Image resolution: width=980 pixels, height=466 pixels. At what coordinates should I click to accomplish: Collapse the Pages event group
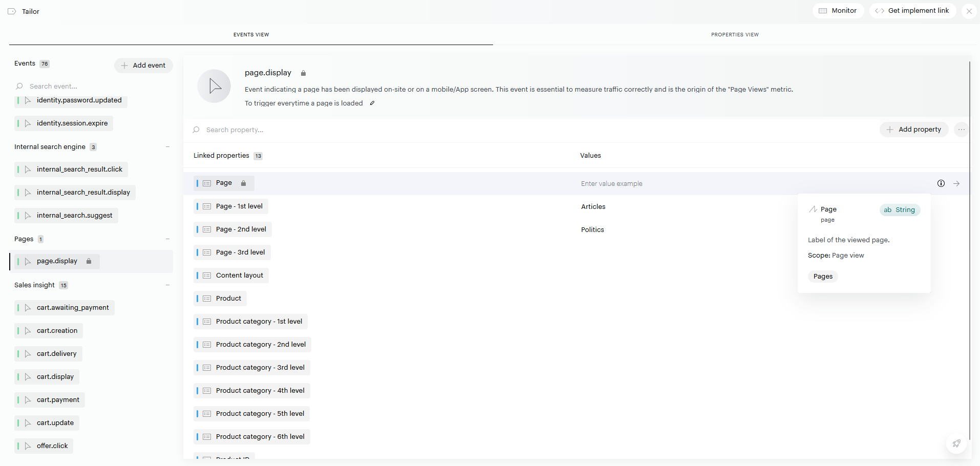[x=167, y=239]
